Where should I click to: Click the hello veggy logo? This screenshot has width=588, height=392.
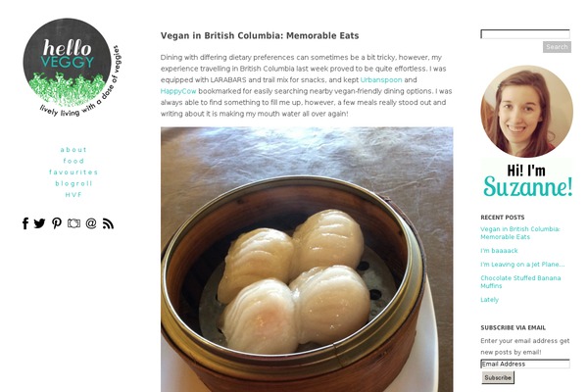72,68
